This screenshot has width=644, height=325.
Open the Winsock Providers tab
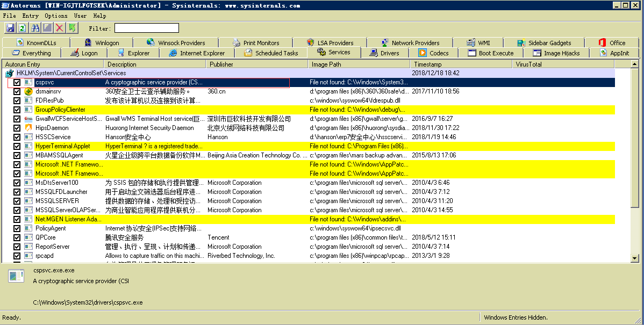tap(176, 42)
